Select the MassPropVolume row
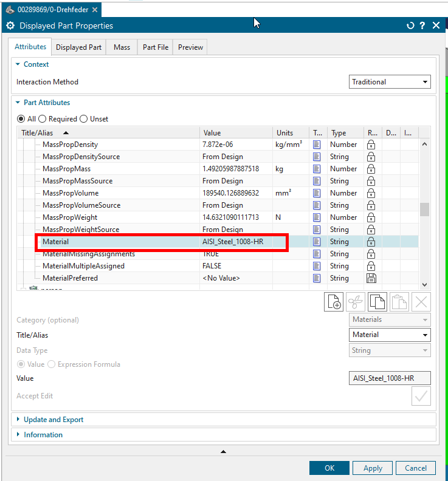Screen dimensions: 448x481 click(x=218, y=193)
